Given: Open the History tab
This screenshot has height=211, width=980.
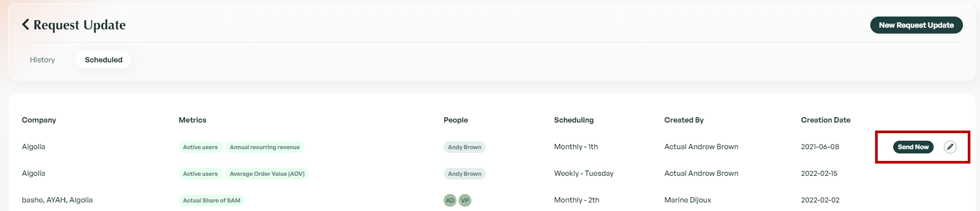Looking at the screenshot, I should coord(43,60).
